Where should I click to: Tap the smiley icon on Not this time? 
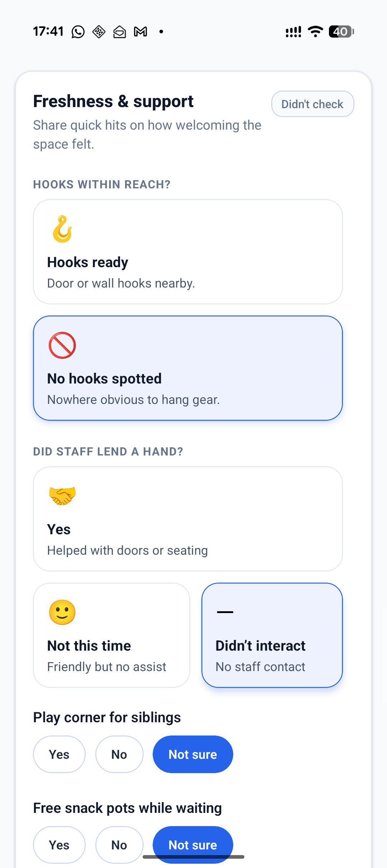[62, 612]
